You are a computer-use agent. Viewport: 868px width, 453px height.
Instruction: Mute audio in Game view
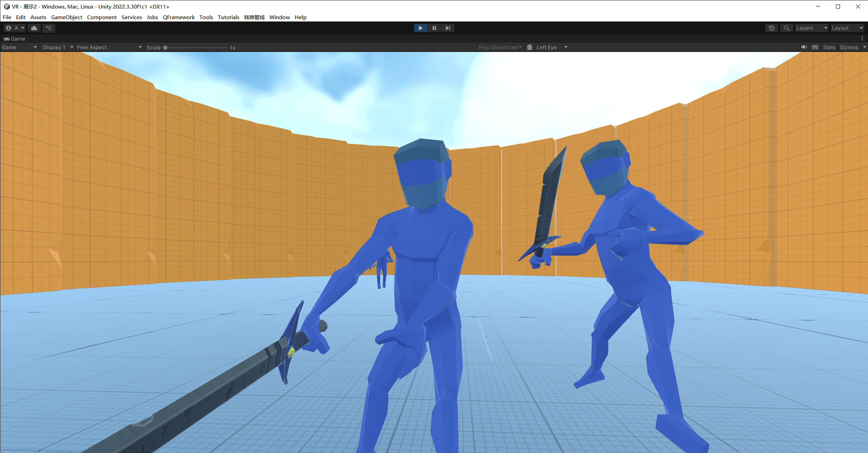click(x=804, y=47)
